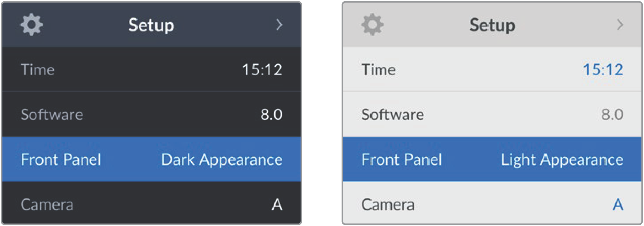
Task: Go to next menu via light panel chevron
Action: pos(620,25)
